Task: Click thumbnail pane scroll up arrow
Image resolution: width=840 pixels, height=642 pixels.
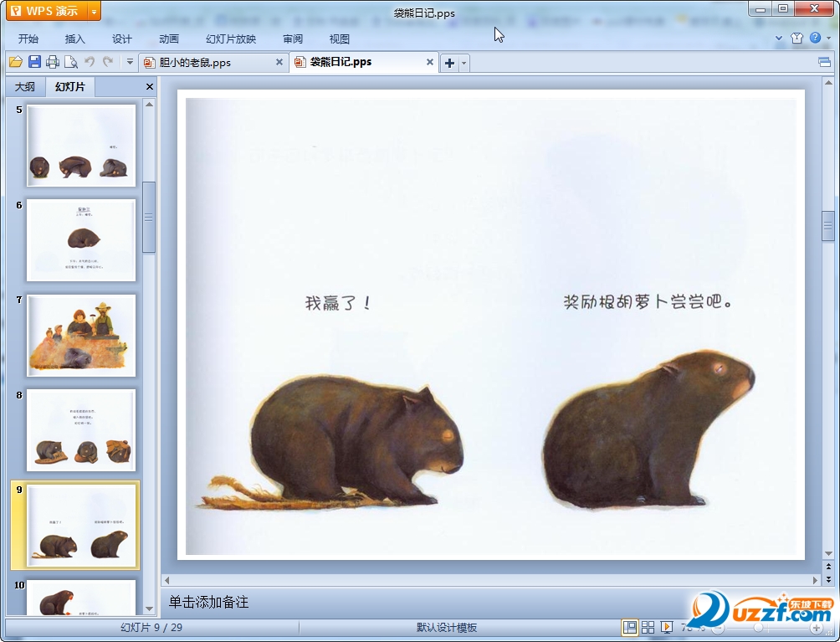Action: tap(150, 104)
